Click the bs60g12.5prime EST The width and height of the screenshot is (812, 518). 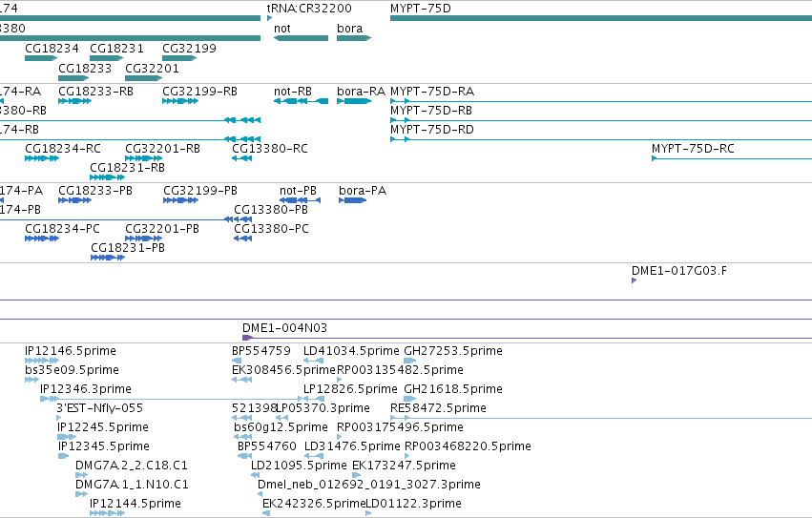click(243, 437)
